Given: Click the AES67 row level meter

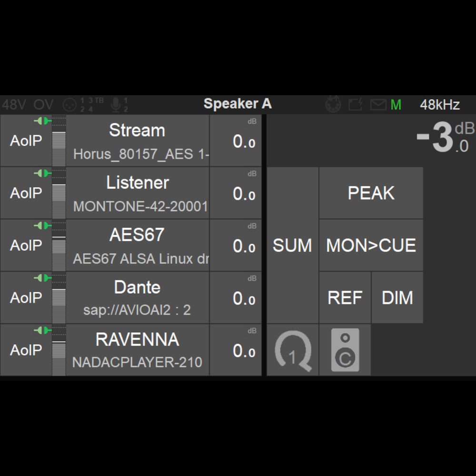Looking at the screenshot, I should [x=59, y=245].
